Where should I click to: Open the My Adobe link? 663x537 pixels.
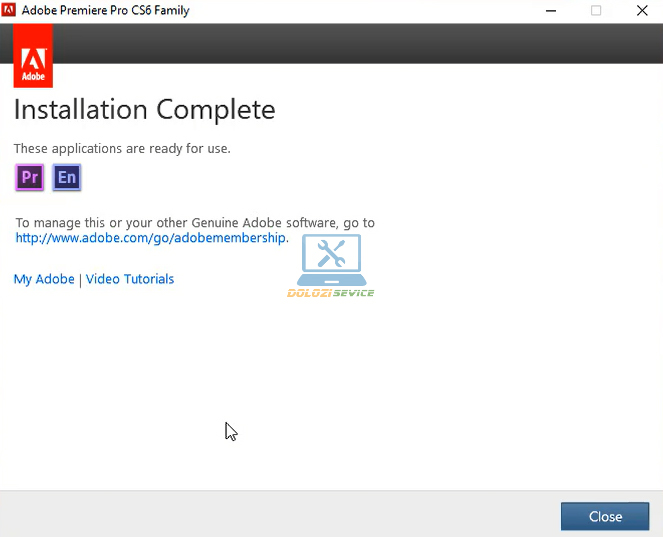(x=44, y=279)
